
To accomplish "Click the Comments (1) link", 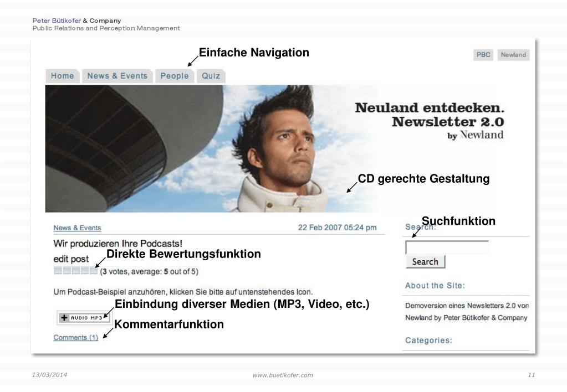I will 75,337.
